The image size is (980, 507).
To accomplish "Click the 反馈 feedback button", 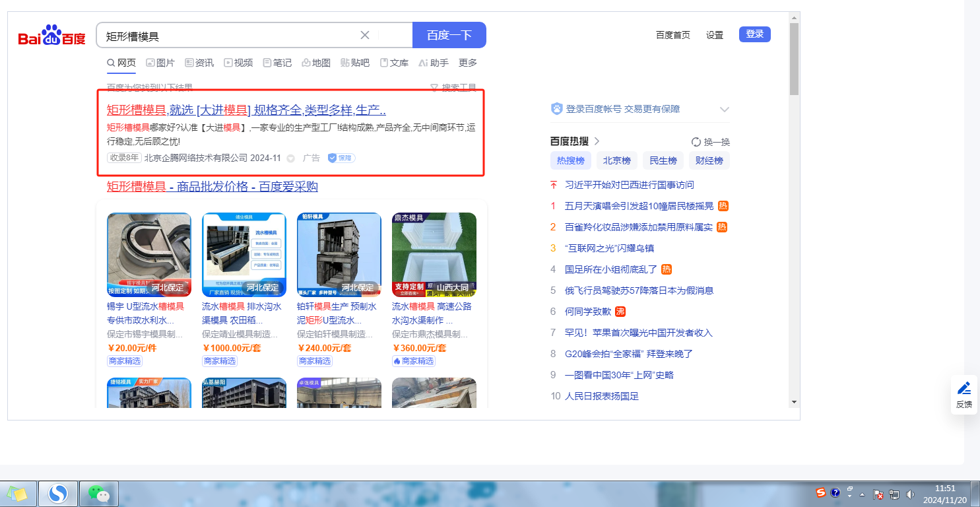I will (x=964, y=394).
